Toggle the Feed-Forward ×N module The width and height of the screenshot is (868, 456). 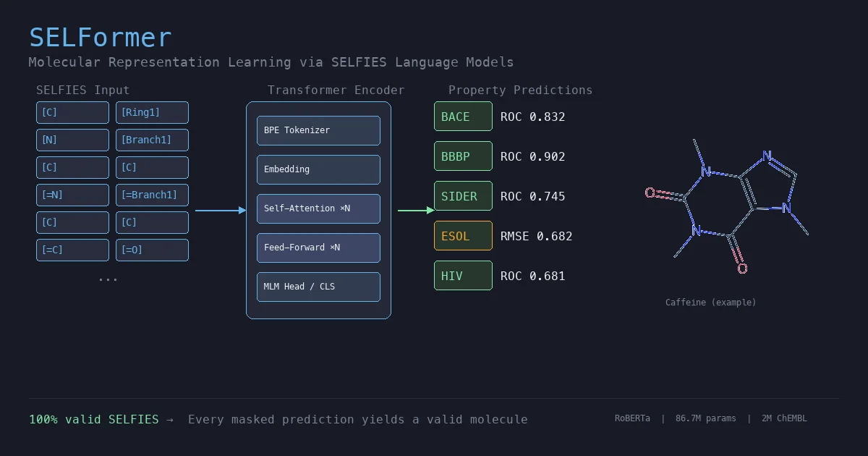pos(318,248)
